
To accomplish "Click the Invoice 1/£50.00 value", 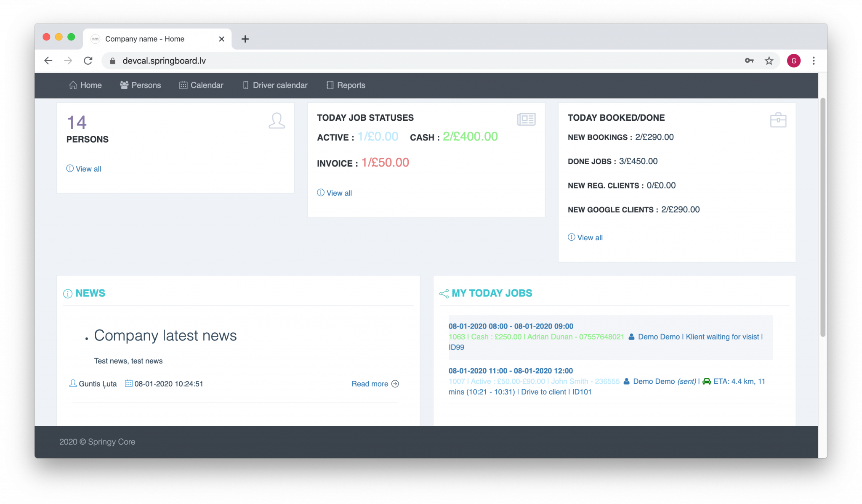I will (x=385, y=162).
